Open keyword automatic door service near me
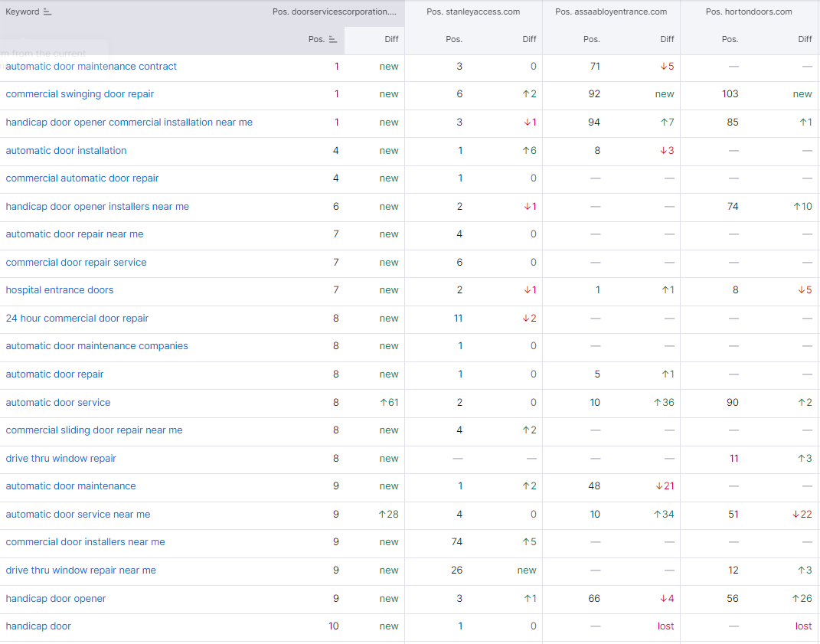Screen dimensions: 820x644 point(78,515)
